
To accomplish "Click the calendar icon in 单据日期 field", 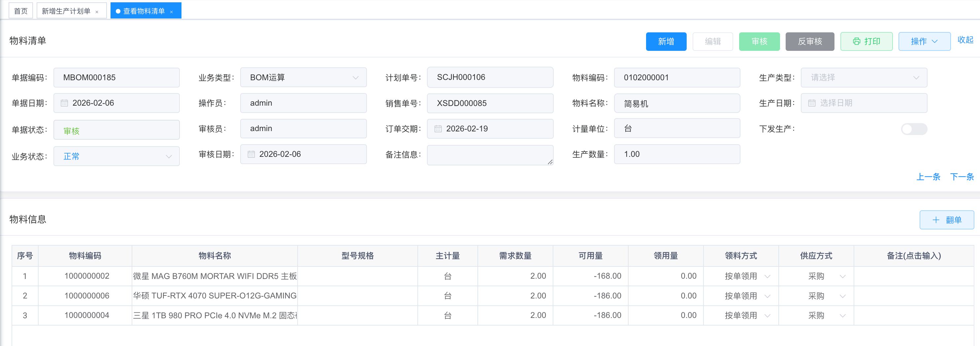I will click(64, 103).
